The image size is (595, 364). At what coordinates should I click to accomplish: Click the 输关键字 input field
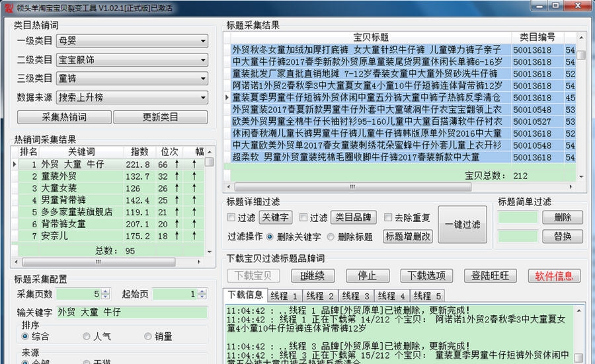tap(132, 312)
